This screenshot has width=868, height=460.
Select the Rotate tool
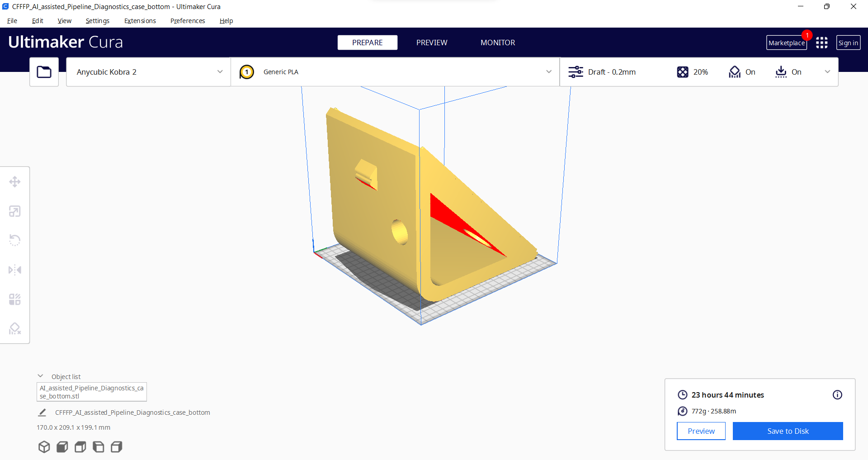click(15, 240)
